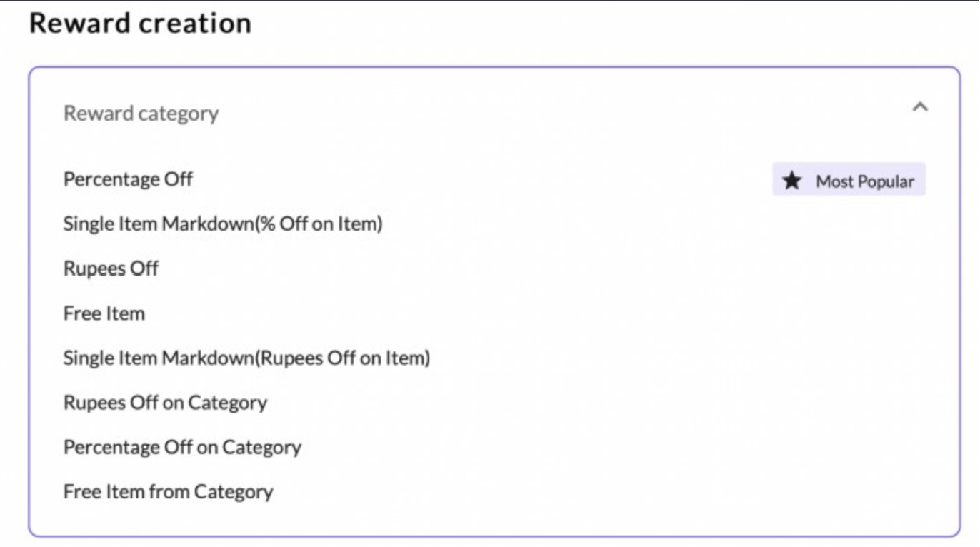
Task: Click the Most Popular badge label
Action: pyautogui.click(x=865, y=181)
